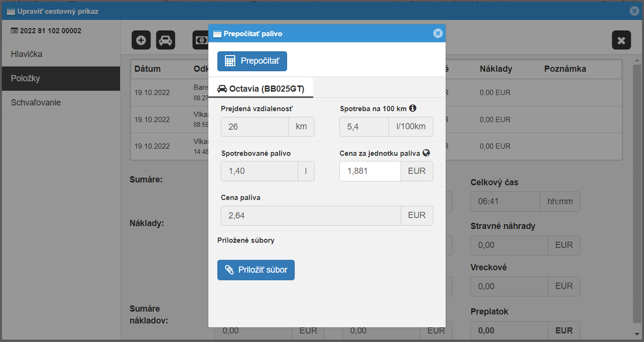Click the Spotrebované palivo field with 1,40
The width and height of the screenshot is (644, 342).
click(x=259, y=171)
